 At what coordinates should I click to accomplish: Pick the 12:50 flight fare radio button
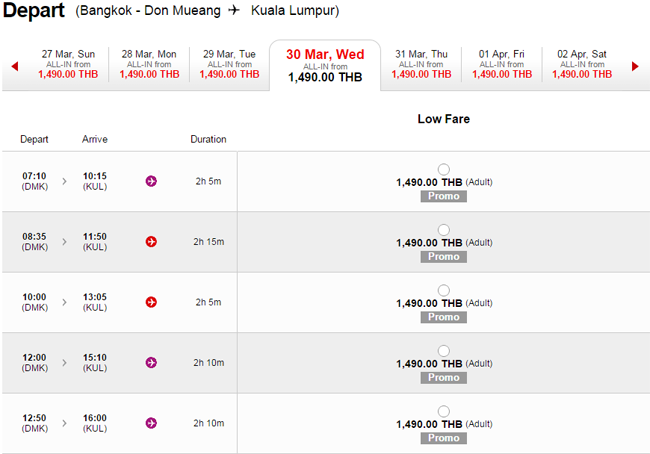tap(444, 411)
